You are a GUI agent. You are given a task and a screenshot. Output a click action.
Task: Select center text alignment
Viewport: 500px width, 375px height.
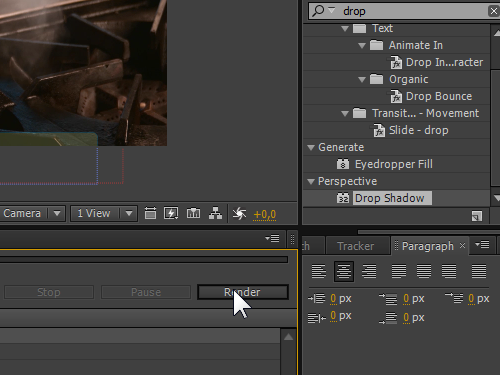[x=344, y=271]
